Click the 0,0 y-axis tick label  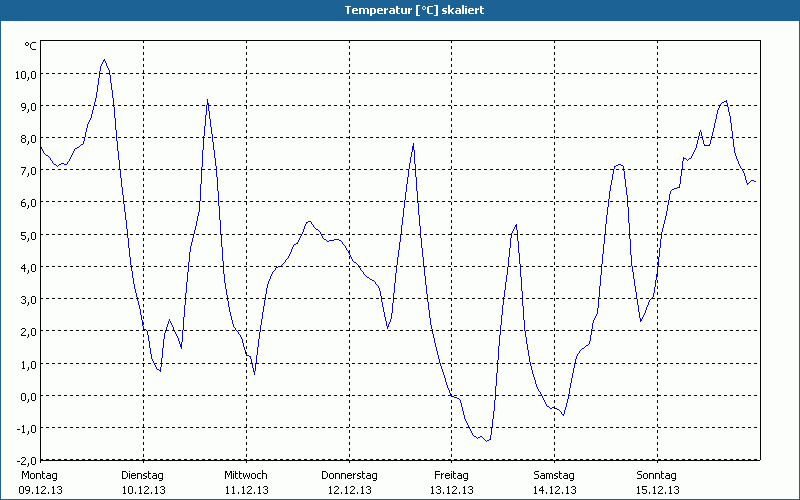coord(28,396)
